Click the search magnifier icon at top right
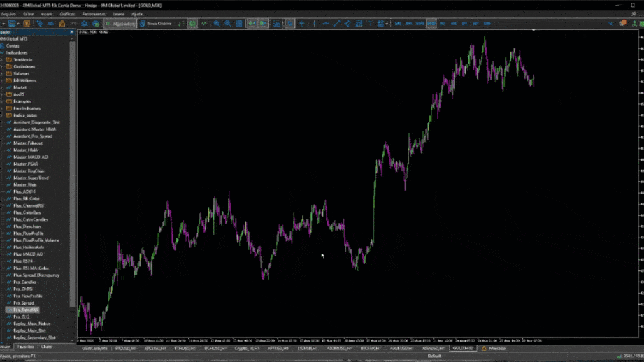 coord(610,24)
